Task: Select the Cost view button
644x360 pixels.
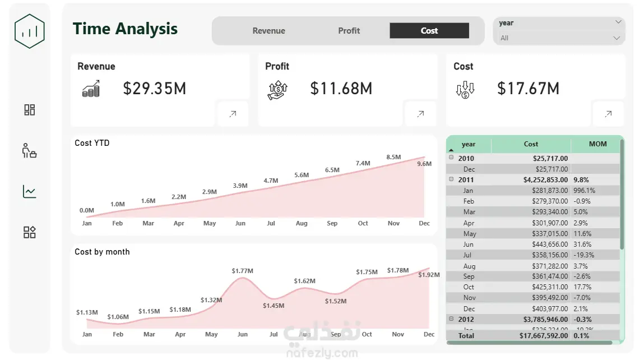Action: tap(429, 30)
